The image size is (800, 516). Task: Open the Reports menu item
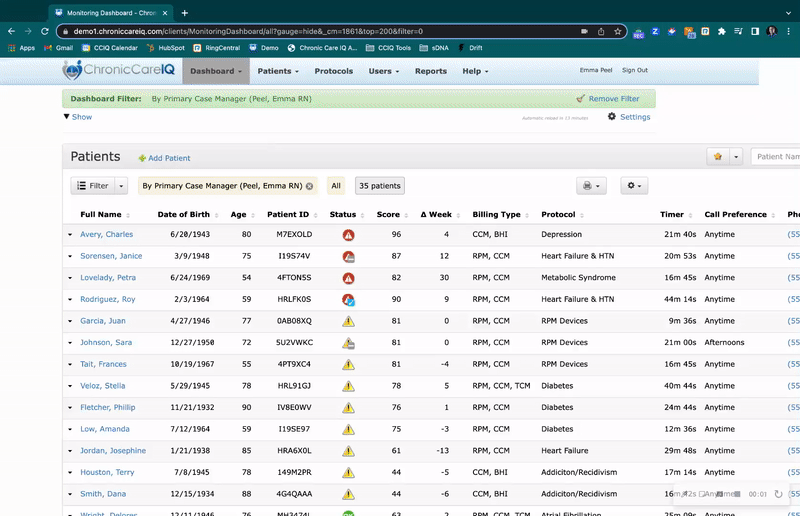pos(431,71)
